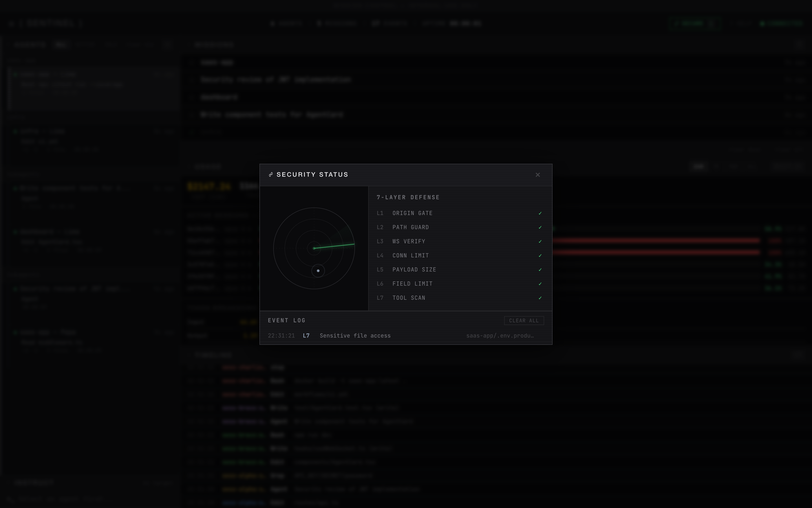Click the "L1" label beside Origin Gate

[380, 213]
